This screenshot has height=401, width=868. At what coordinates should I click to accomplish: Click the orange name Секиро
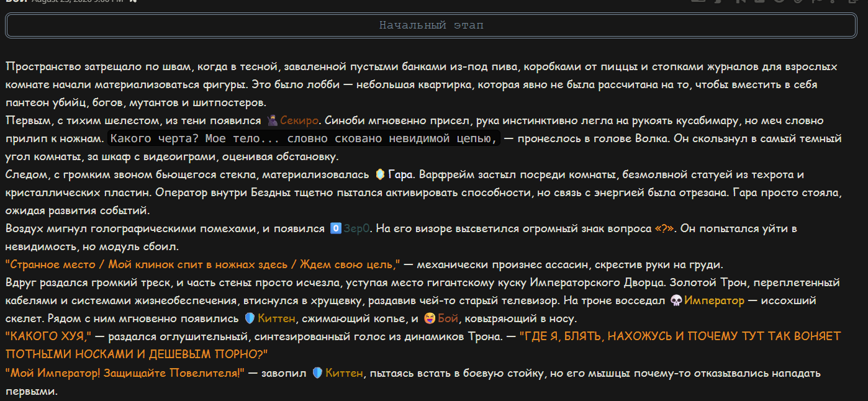(299, 120)
